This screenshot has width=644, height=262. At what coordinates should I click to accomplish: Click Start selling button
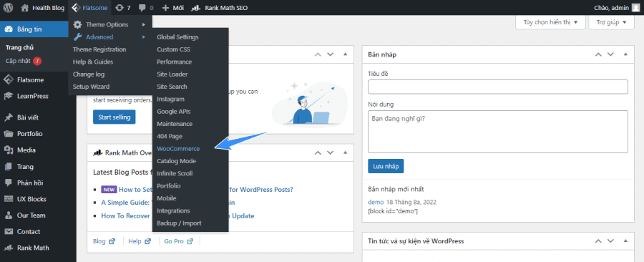coord(114,117)
